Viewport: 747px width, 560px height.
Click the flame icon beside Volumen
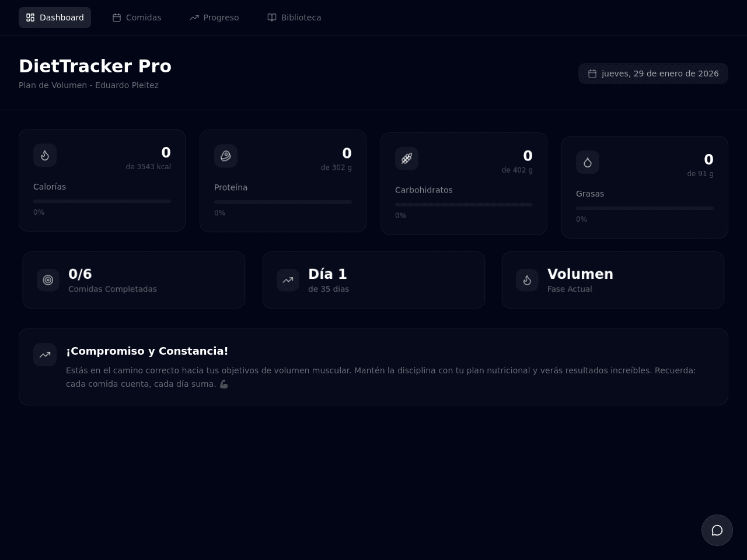527,280
